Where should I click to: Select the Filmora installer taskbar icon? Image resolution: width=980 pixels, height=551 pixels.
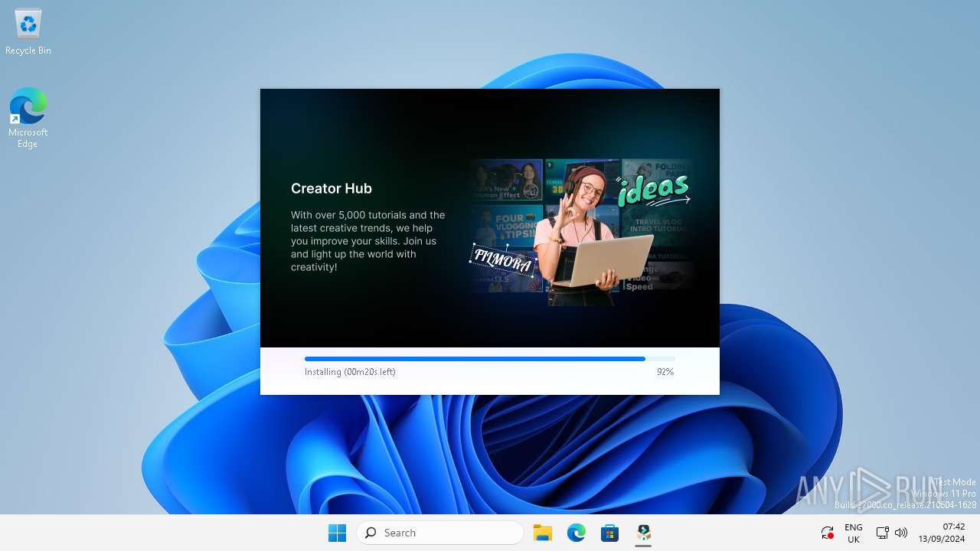[644, 533]
